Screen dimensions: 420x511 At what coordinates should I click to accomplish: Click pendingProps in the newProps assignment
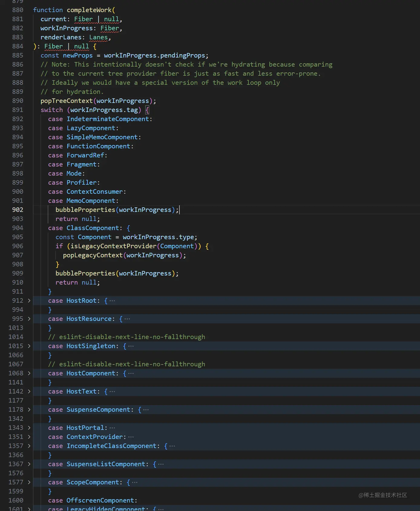(x=183, y=55)
